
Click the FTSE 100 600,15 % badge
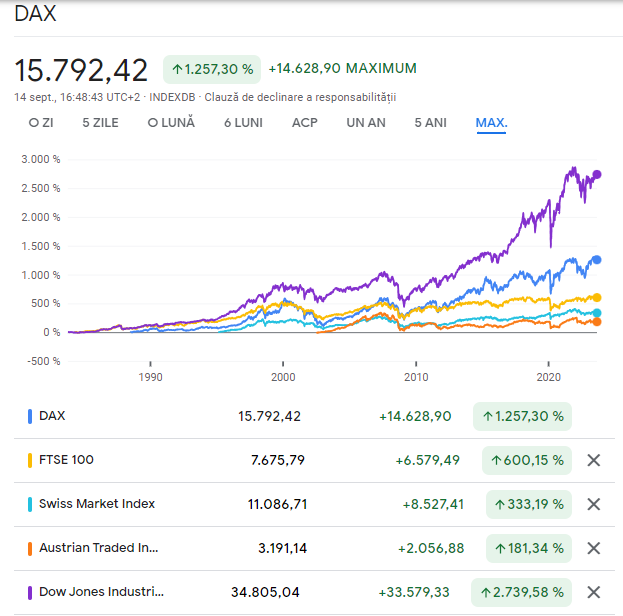point(527,461)
